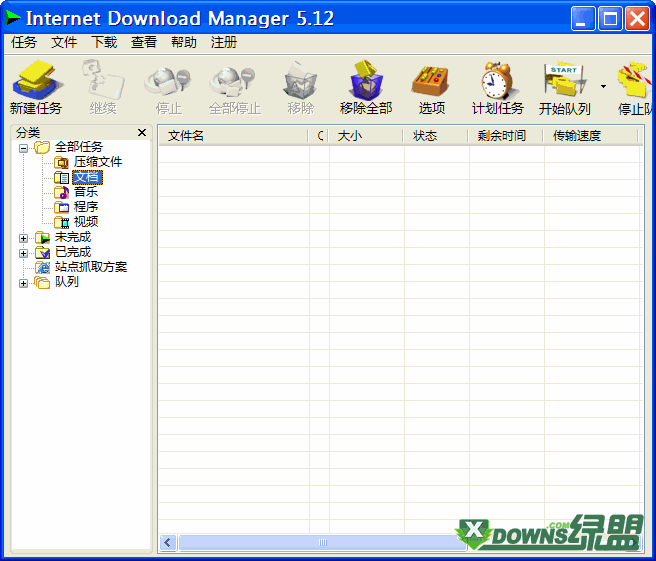Viewport: 656px width, 561px height.
Task: Close the Internet Download Manager window
Action: coord(637,18)
